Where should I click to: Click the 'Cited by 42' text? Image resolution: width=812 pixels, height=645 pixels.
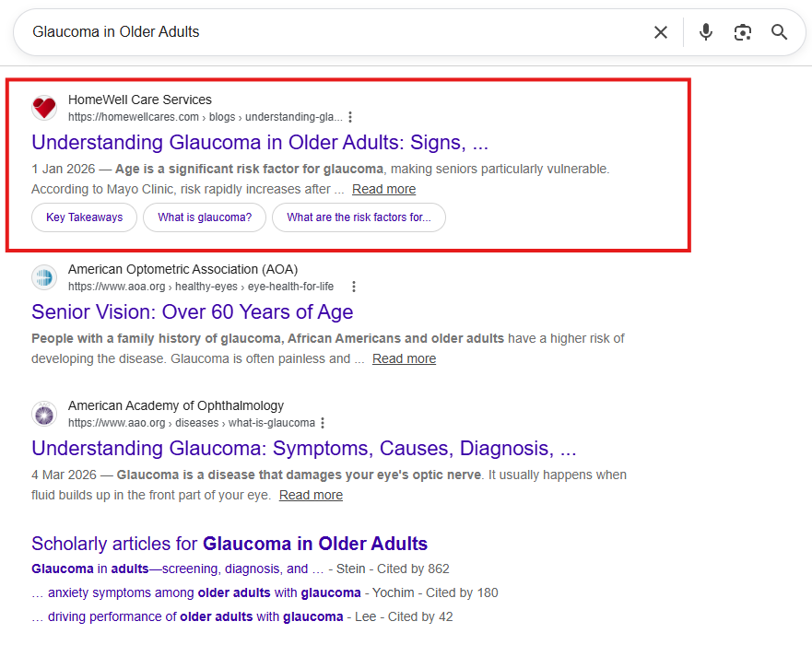coord(420,616)
